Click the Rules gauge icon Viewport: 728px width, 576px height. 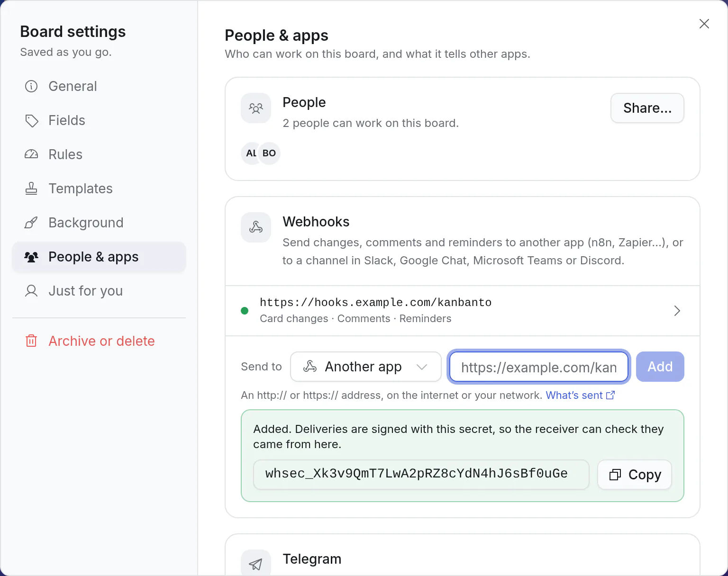[31, 154]
